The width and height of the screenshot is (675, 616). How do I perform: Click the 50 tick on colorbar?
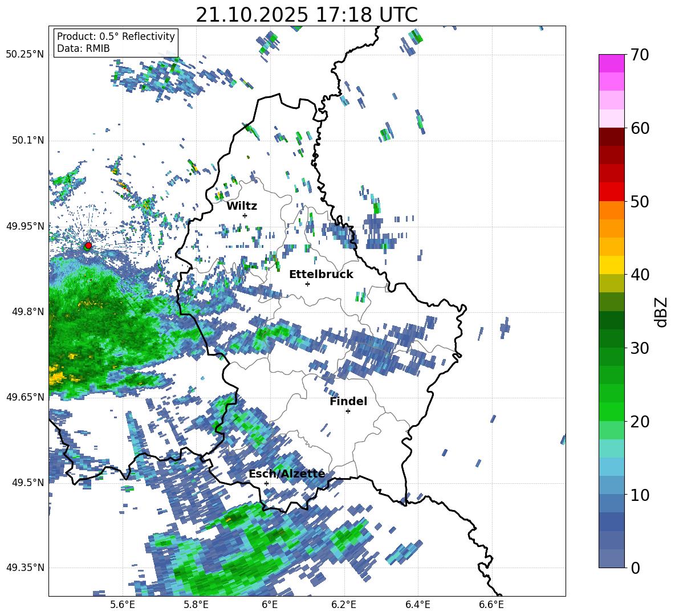pos(640,202)
